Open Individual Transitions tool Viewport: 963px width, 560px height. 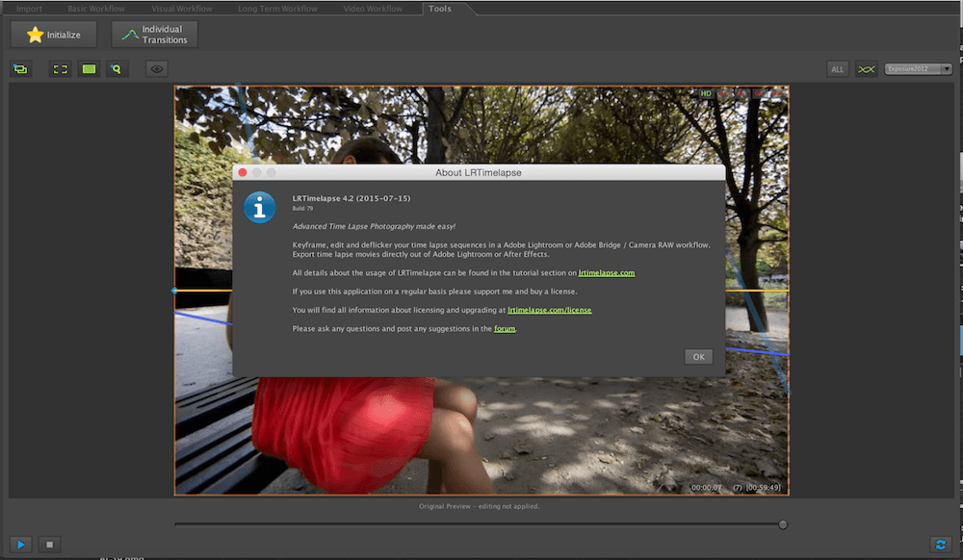point(154,35)
